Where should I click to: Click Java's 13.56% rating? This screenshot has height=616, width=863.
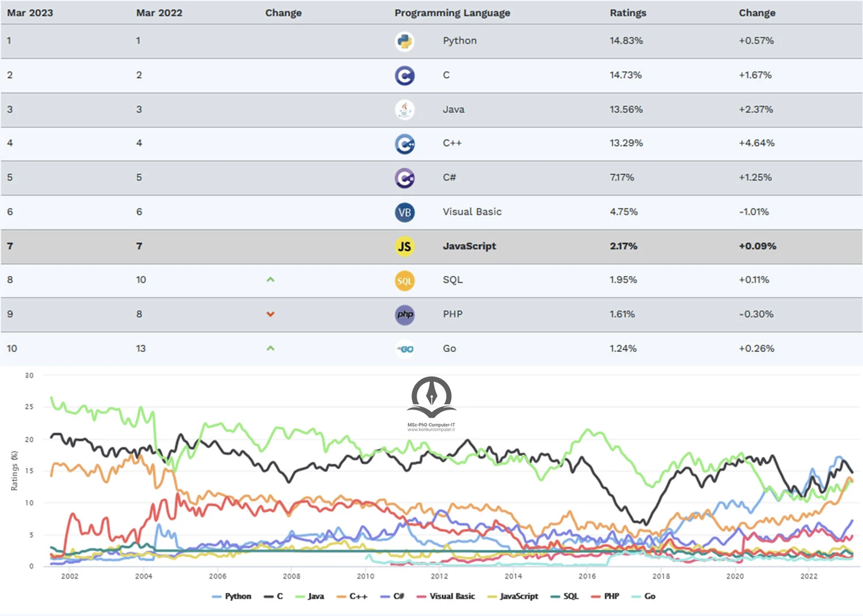627,109
